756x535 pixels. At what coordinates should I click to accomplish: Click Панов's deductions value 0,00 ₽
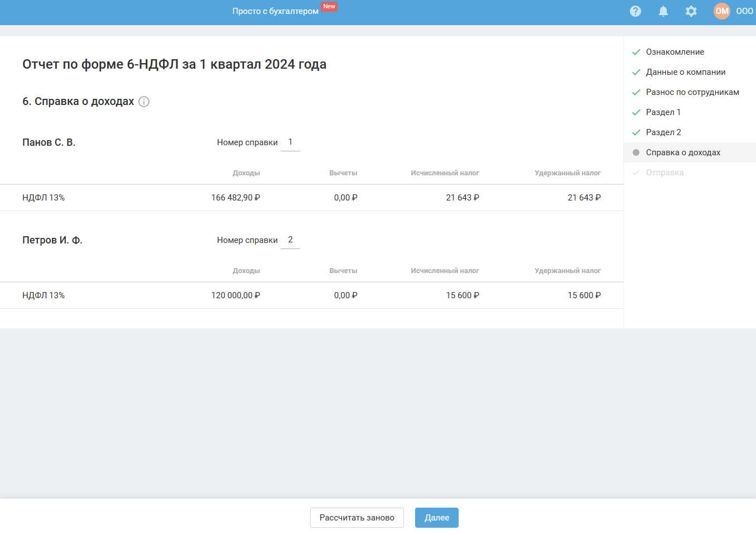[346, 198]
